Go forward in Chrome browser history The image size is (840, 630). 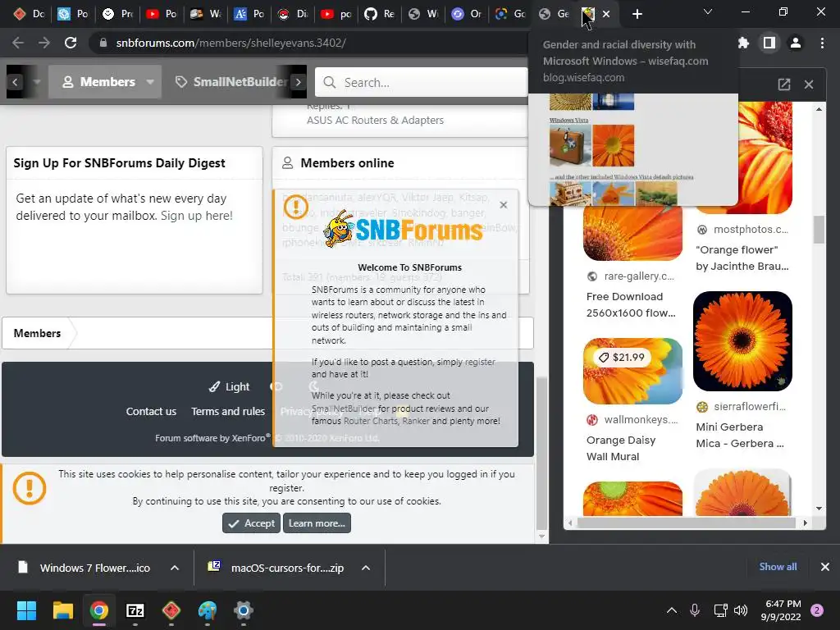44,43
